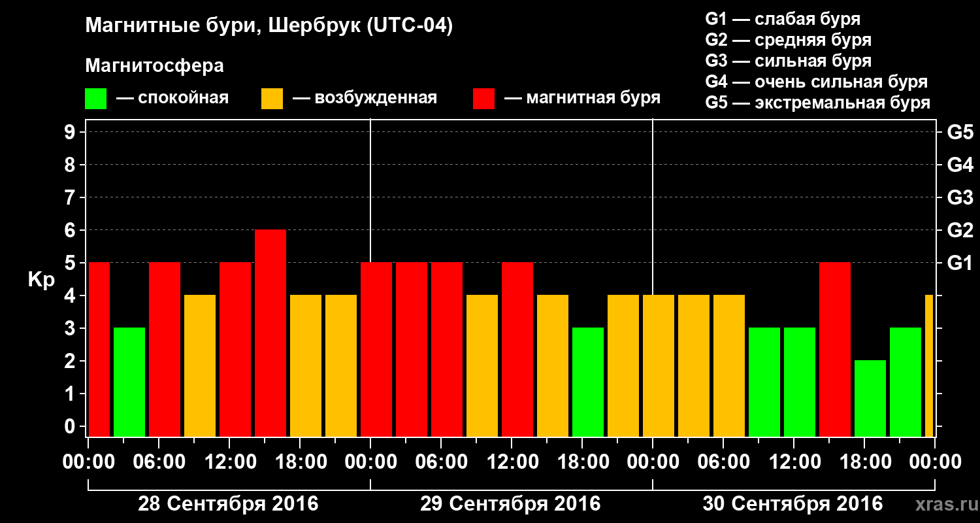Click the orange bar for 09:00–12:00 on 28 Сентября
The width and height of the screenshot is (980, 523).
coord(200,366)
